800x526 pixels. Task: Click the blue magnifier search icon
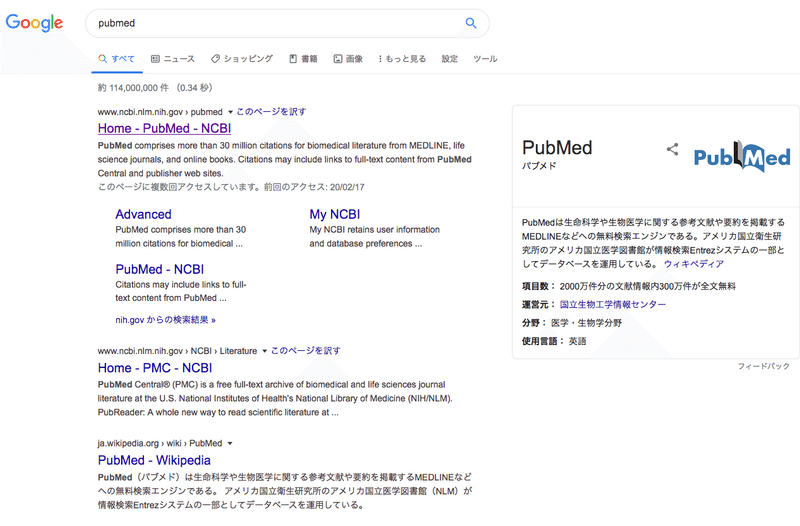tap(471, 23)
